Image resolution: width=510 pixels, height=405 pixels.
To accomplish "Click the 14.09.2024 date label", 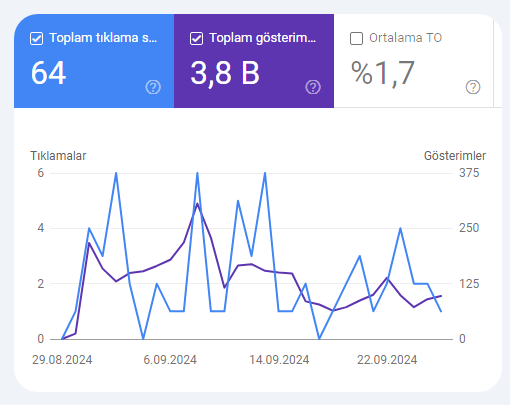I will point(279,360).
